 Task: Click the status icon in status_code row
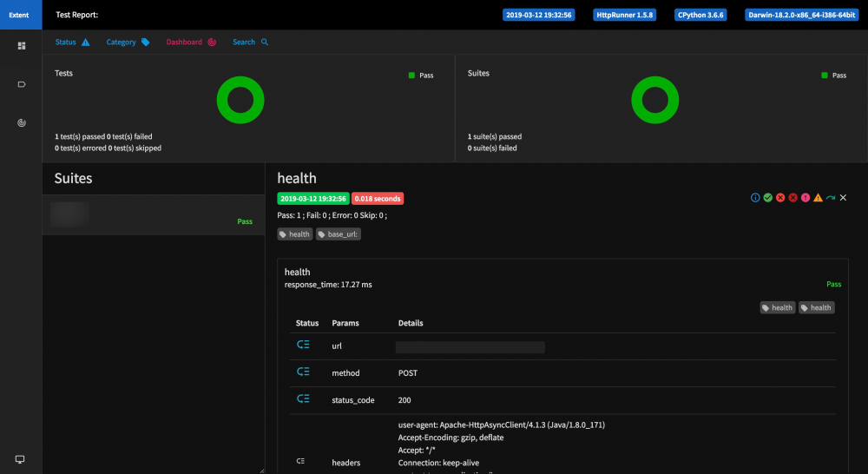coord(303,398)
